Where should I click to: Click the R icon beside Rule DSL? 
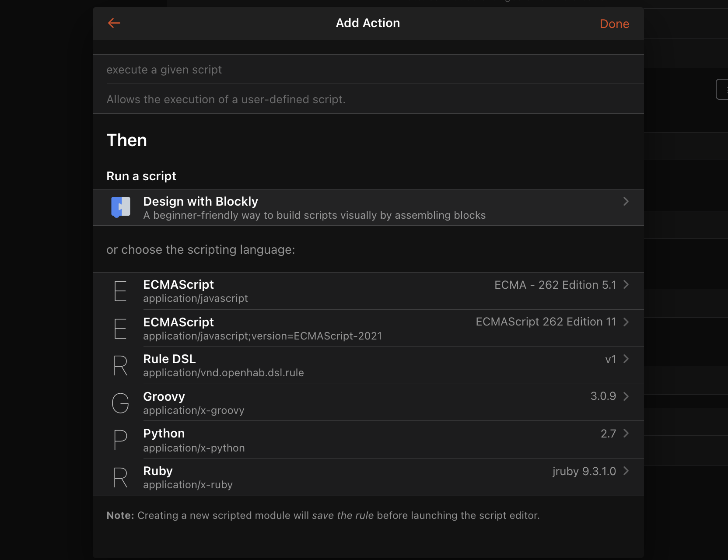pyautogui.click(x=120, y=366)
